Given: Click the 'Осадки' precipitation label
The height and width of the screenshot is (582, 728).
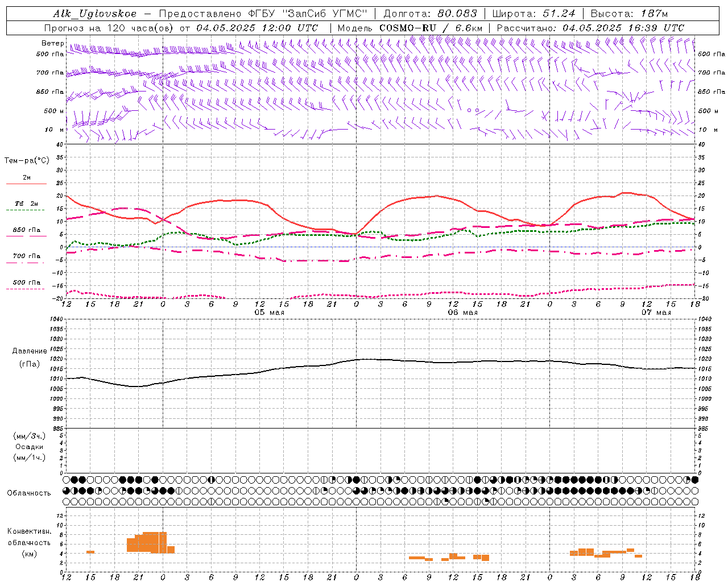Looking at the screenshot, I should [30, 447].
